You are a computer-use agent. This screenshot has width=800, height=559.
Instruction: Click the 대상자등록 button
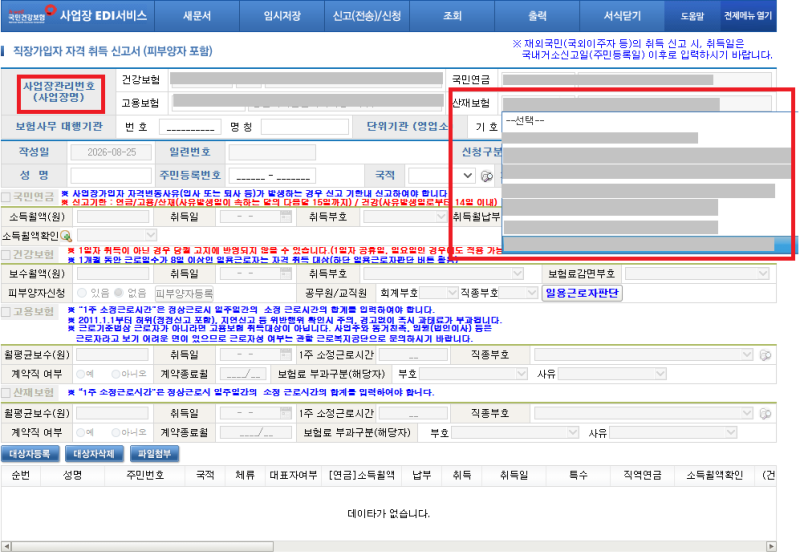(30, 453)
